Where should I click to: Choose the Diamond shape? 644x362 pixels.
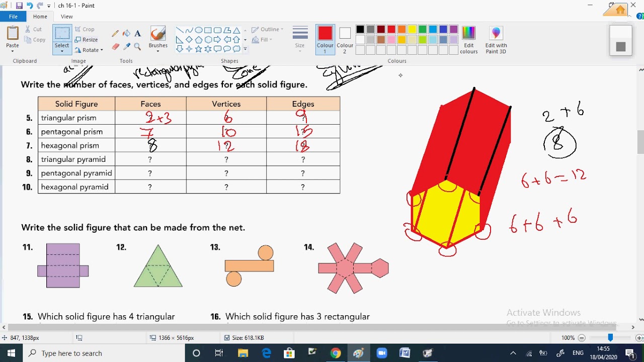189,40
